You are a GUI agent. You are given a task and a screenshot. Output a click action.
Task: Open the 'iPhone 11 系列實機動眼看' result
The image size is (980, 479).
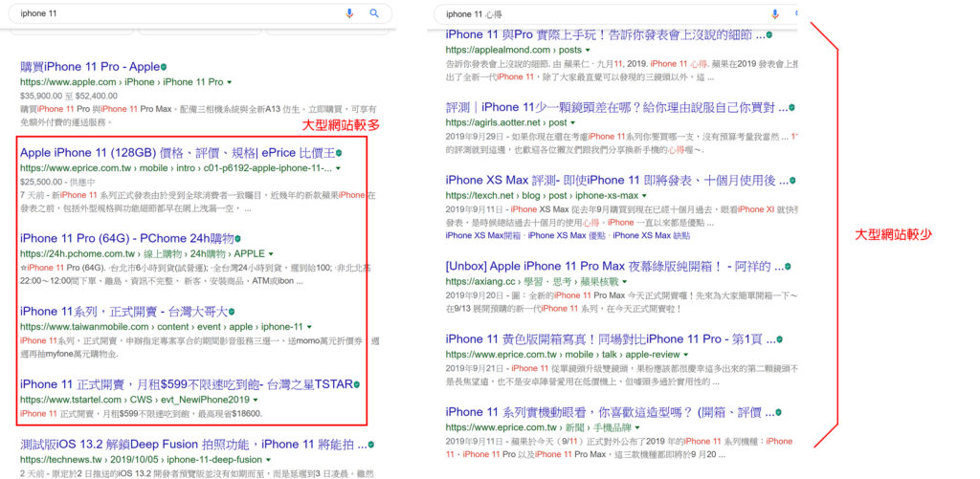coord(610,412)
